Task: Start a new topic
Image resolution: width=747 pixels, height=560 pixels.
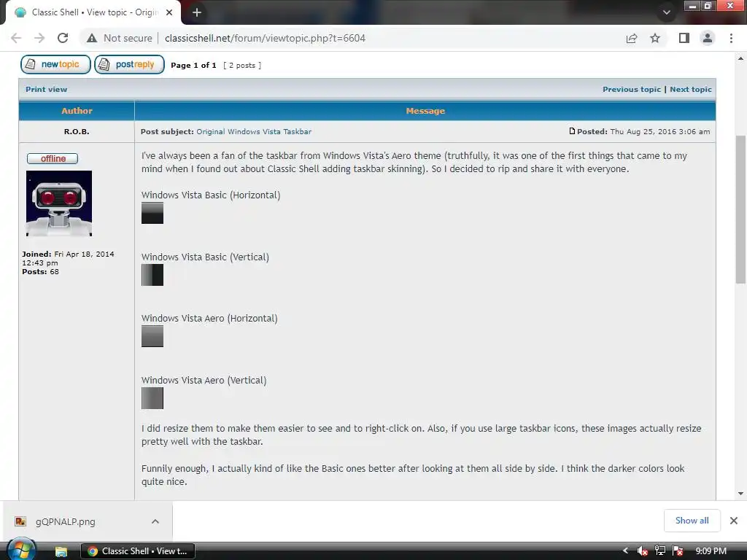Action: coord(55,64)
